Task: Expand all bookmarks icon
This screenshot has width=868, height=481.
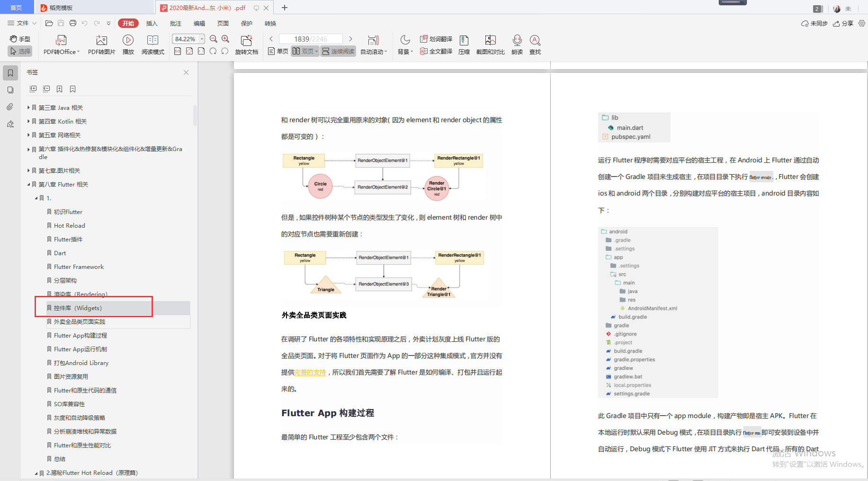Action: click(33, 89)
